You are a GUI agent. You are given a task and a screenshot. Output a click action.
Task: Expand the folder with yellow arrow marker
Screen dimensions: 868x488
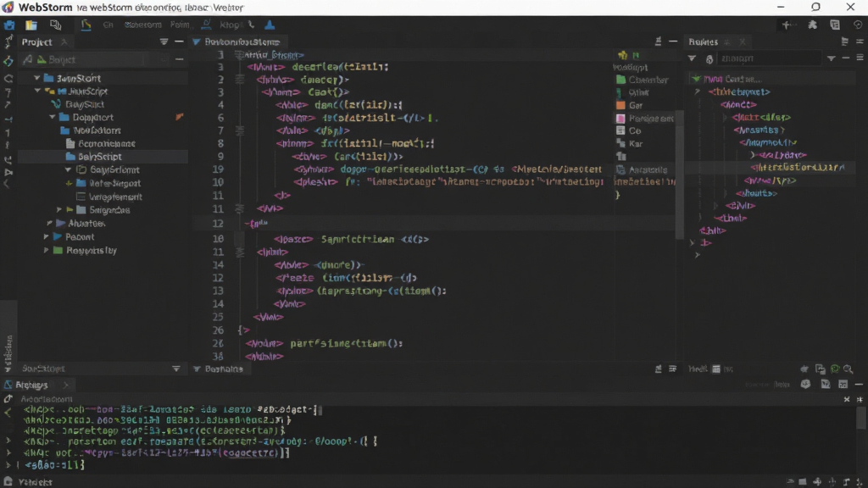tap(59, 210)
